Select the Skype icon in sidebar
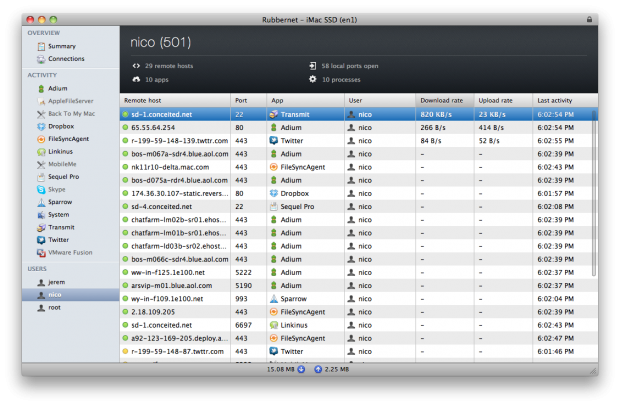This screenshot has width=620, height=406. tap(41, 190)
